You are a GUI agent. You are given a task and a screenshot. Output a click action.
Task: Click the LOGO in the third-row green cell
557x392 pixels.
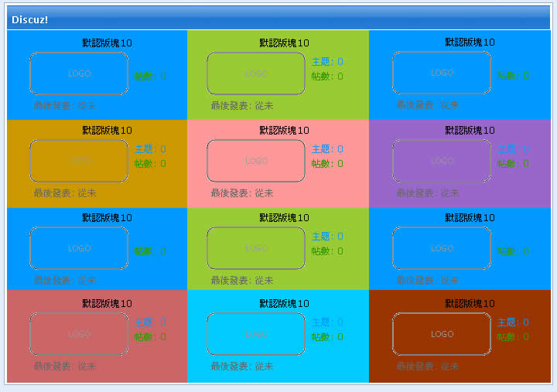[x=256, y=248]
